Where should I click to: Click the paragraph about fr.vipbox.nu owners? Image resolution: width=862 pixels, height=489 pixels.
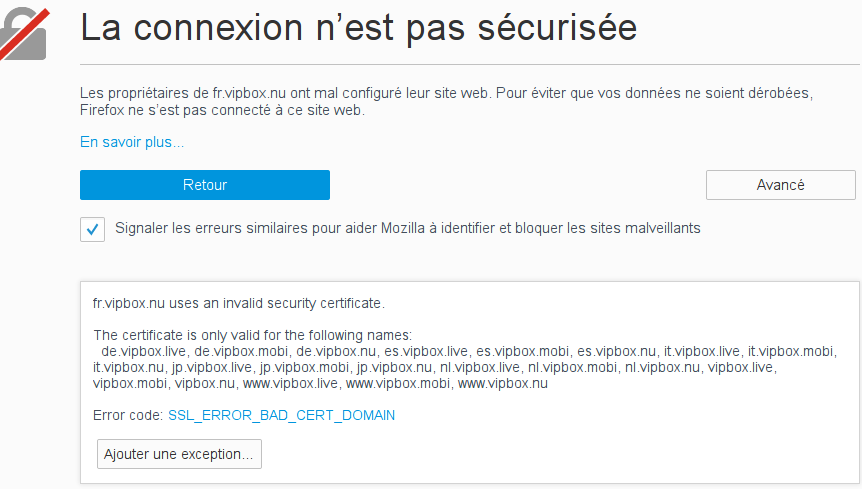(446, 101)
